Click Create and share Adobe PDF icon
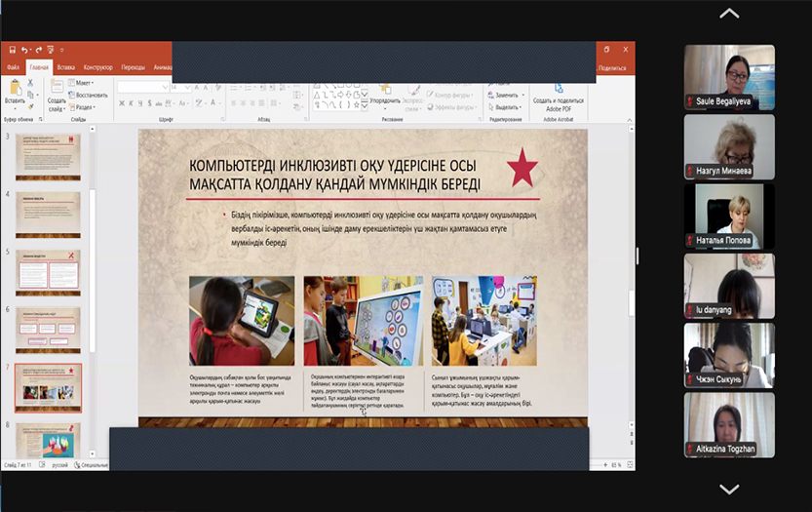The height and width of the screenshot is (512, 812). [558, 90]
